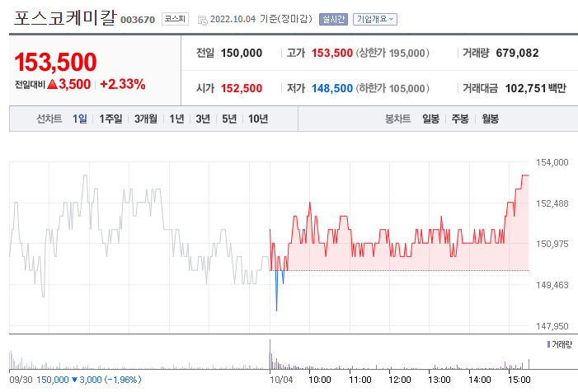578x392 pixels.
Task: Select the 3개월 line chart tab
Action: pyautogui.click(x=146, y=119)
